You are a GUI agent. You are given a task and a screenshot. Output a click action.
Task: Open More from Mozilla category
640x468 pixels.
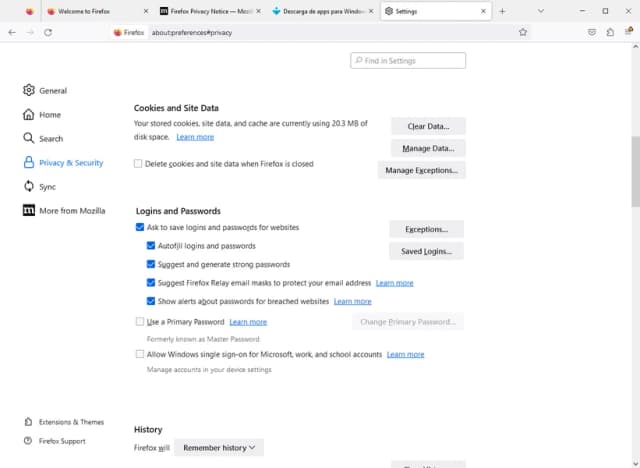[x=64, y=211]
